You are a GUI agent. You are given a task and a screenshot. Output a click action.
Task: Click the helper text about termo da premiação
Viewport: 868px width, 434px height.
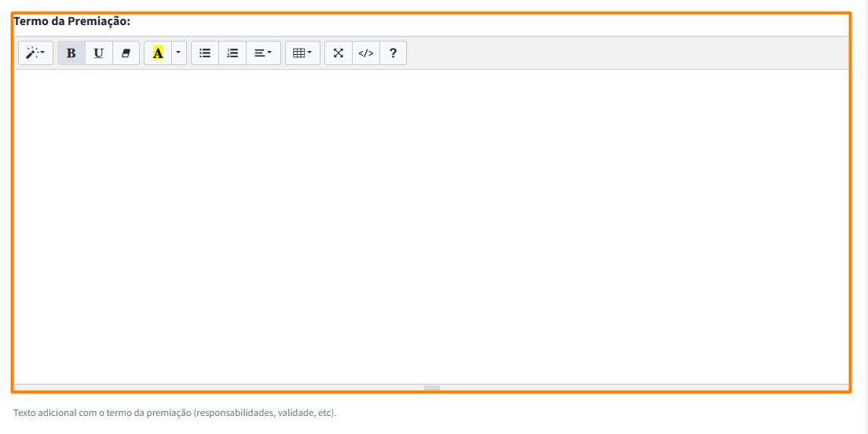click(175, 413)
